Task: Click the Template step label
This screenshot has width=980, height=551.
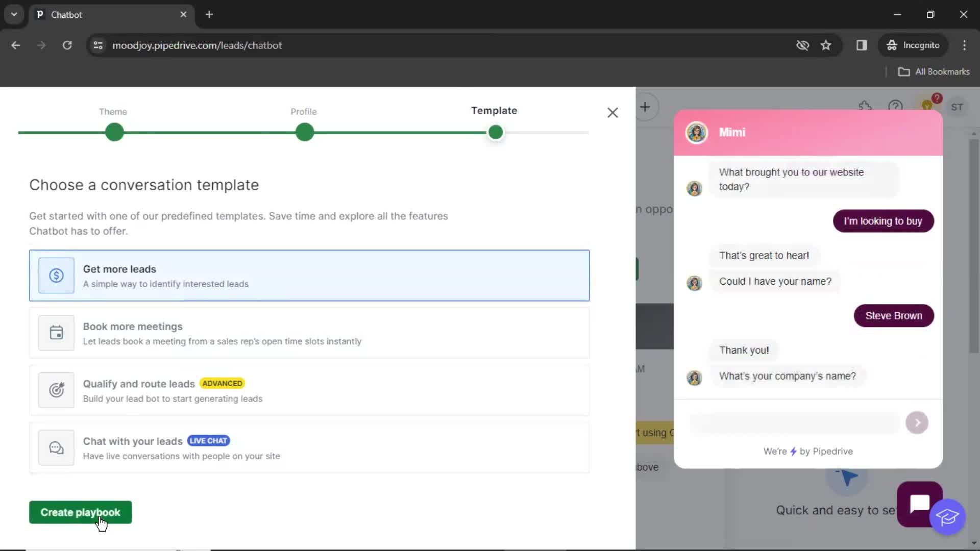Action: (x=494, y=111)
